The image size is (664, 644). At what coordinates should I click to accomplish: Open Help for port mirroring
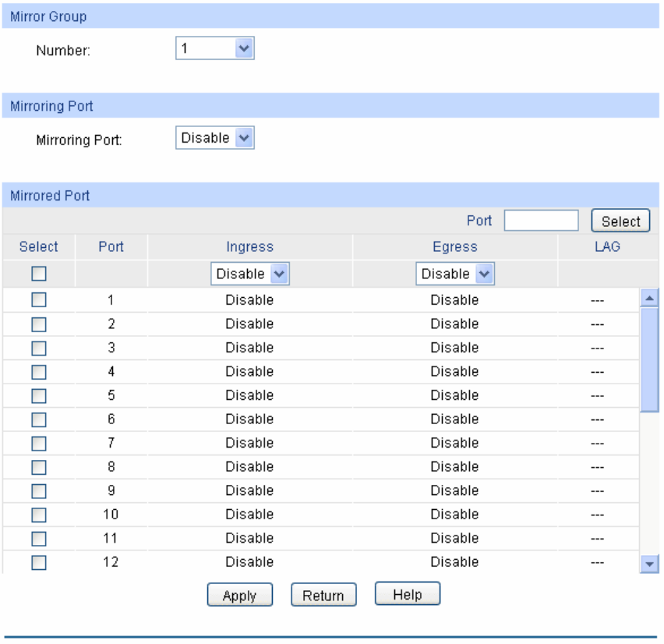pyautogui.click(x=408, y=594)
